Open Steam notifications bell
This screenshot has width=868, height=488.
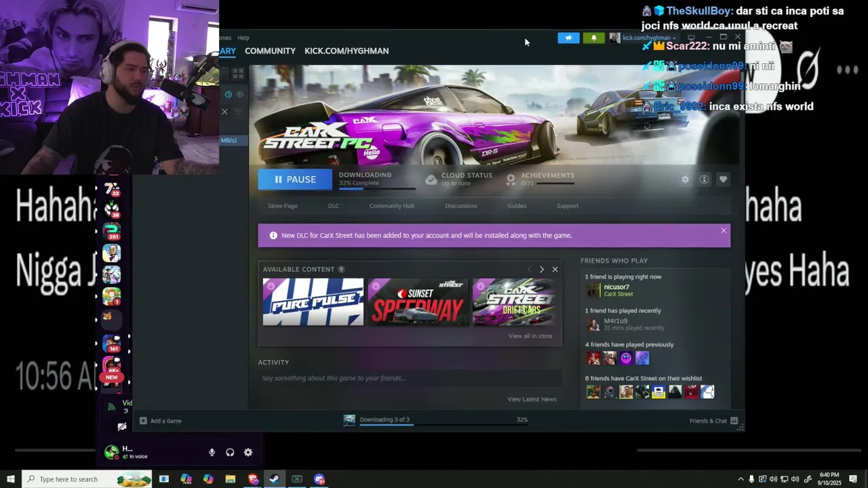coord(593,38)
